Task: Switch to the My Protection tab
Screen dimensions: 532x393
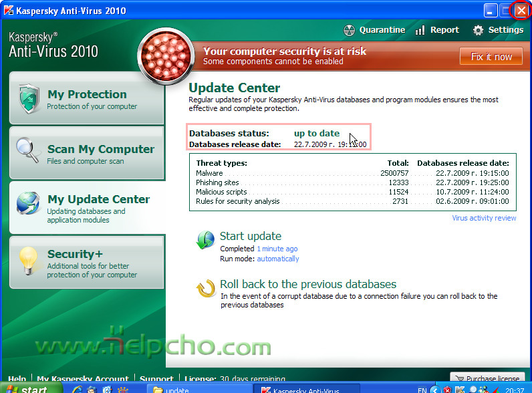Action: pyautogui.click(x=87, y=98)
